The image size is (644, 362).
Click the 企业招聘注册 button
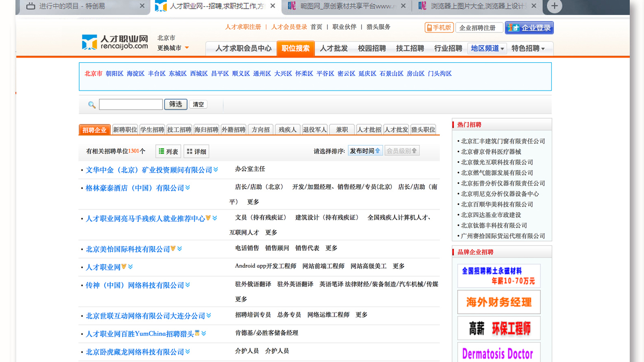(479, 28)
